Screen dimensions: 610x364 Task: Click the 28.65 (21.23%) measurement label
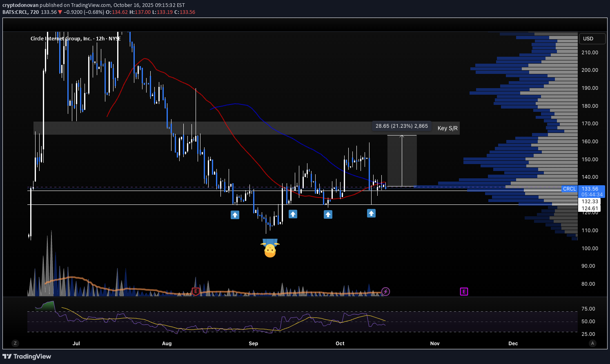click(x=401, y=126)
